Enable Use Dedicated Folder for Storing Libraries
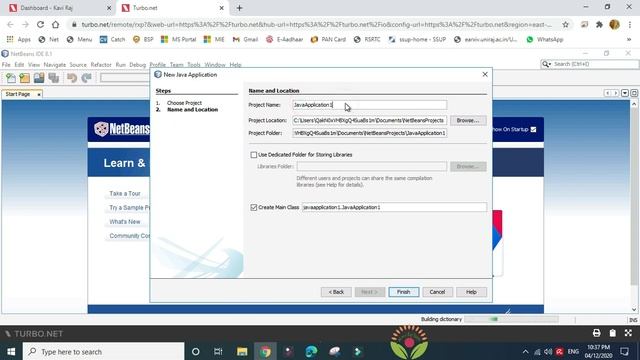 tap(253, 155)
